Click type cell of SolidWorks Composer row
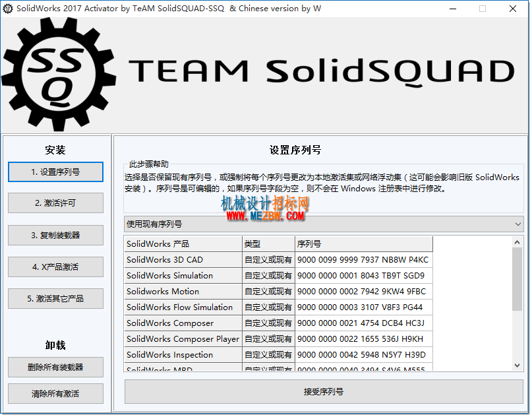The height and width of the screenshot is (417, 532). coord(269,323)
